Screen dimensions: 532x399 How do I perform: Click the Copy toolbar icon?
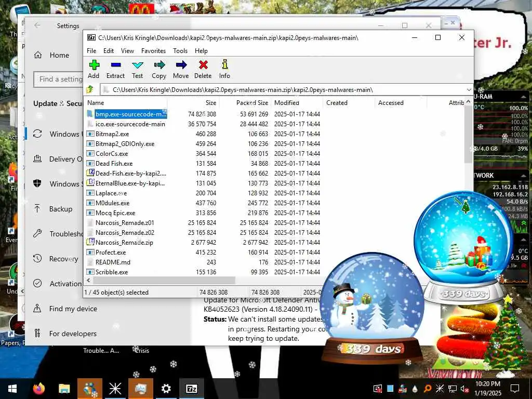pos(159,69)
